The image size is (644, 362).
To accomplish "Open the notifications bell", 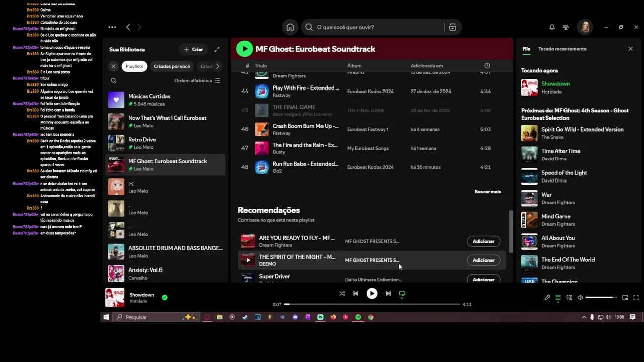I will tap(552, 27).
